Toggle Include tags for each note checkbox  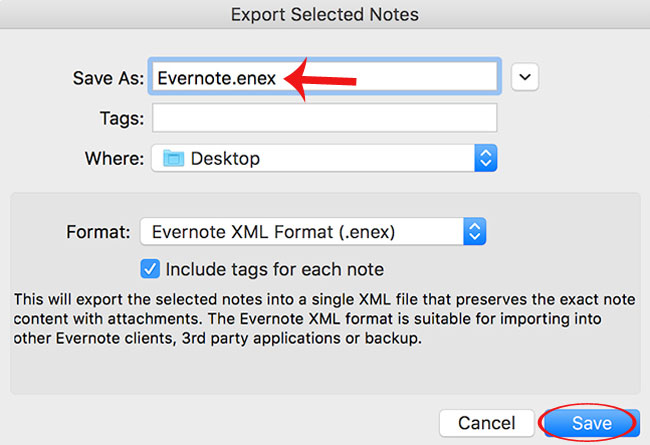click(x=150, y=269)
